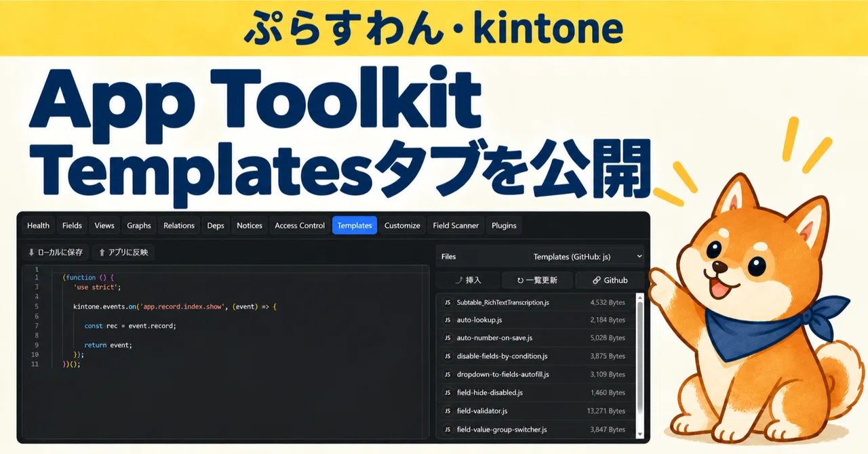Image resolution: width=868 pixels, height=454 pixels.
Task: Open the Relations tab
Action: pyautogui.click(x=179, y=226)
